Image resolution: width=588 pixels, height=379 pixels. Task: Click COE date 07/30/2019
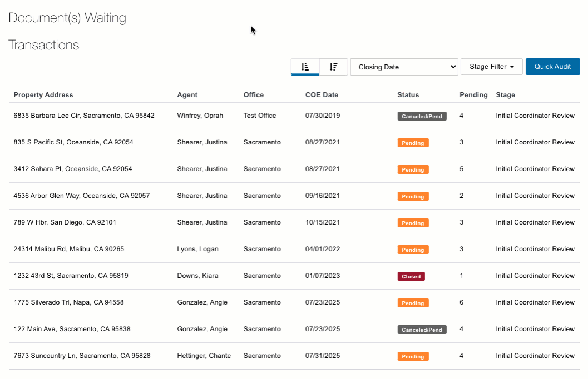(x=323, y=116)
